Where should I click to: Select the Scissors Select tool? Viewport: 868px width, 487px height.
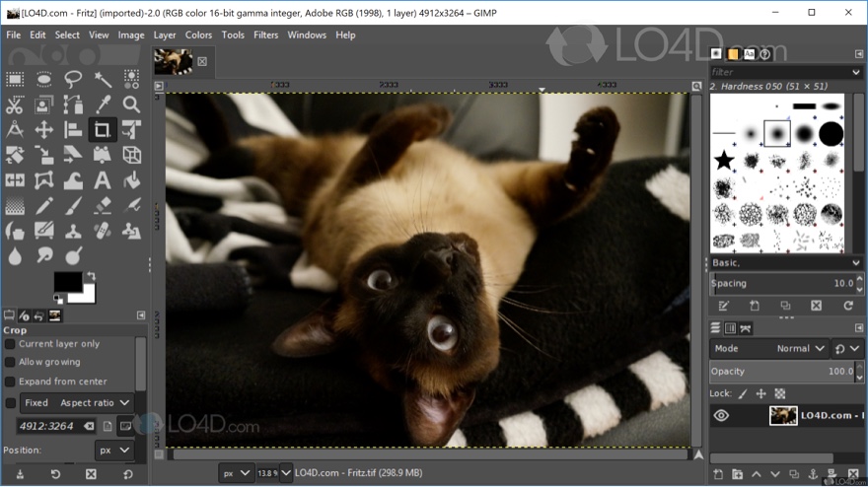15,104
